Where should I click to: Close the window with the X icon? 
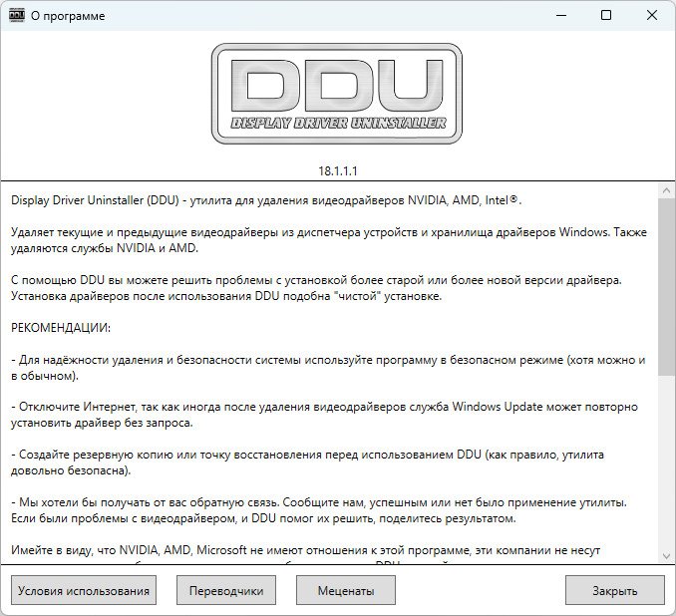coord(652,16)
